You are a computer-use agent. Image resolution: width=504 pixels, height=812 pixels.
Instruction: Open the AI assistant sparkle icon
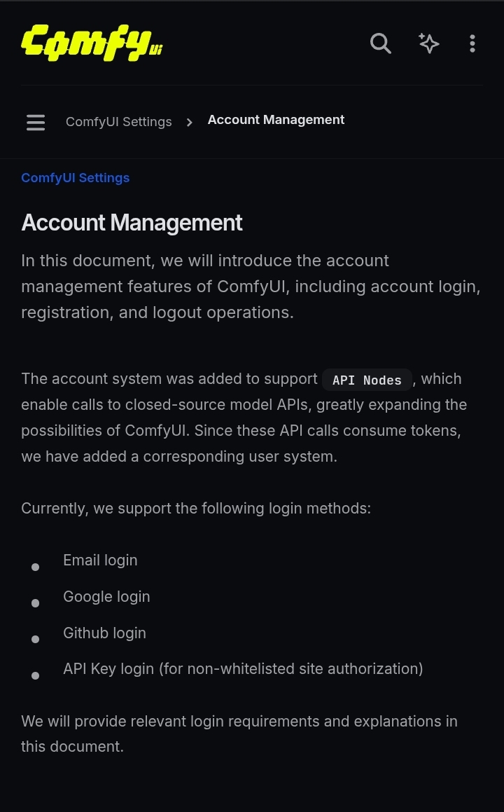428,43
